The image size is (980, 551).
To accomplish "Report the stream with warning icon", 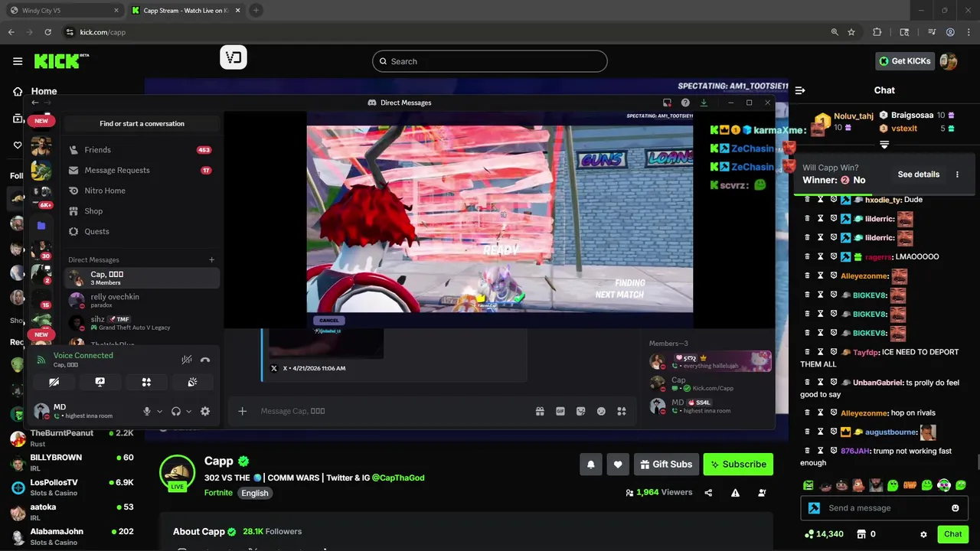I will click(x=735, y=493).
